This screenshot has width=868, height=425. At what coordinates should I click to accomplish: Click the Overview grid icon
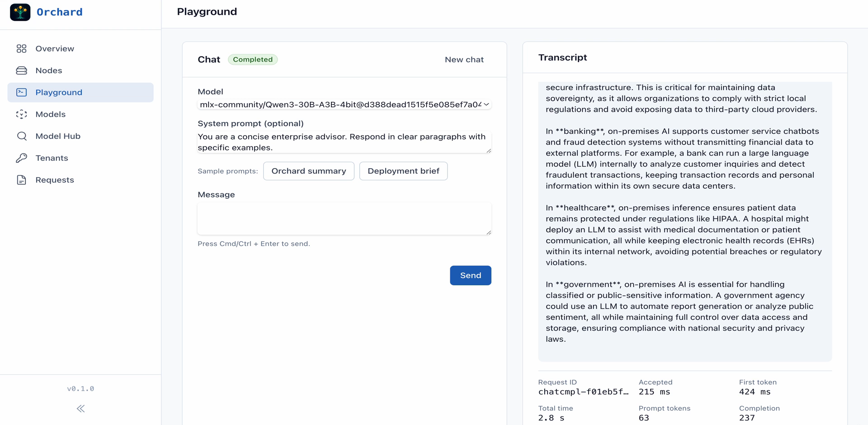click(21, 48)
